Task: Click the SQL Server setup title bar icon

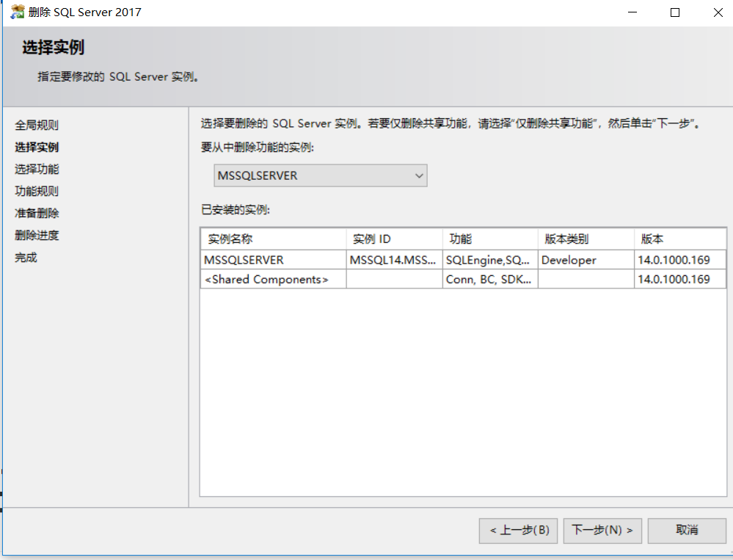Action: (x=17, y=12)
